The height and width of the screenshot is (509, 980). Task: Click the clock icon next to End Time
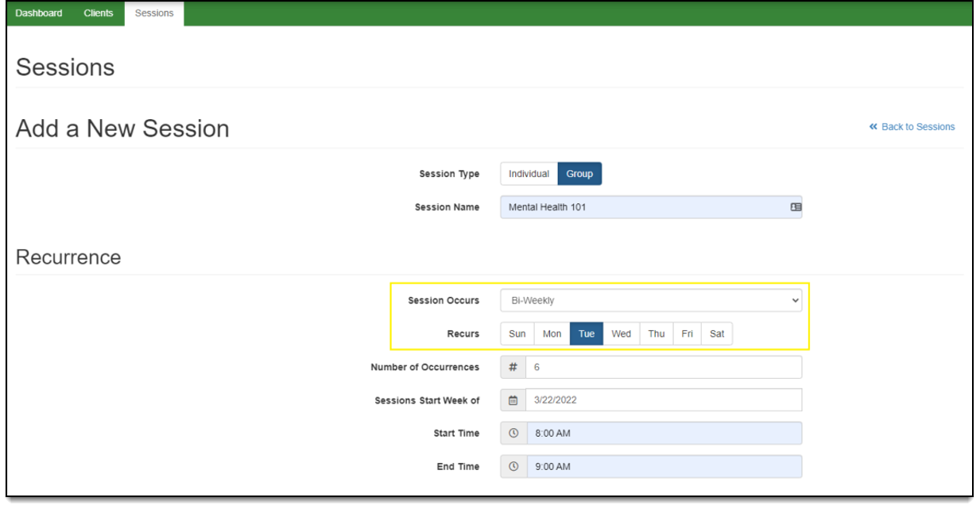point(513,467)
